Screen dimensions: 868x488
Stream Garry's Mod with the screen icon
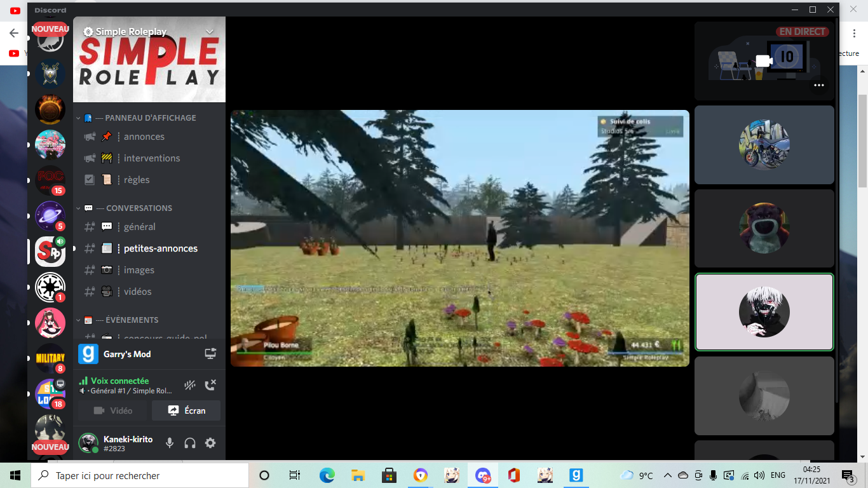coord(210,354)
